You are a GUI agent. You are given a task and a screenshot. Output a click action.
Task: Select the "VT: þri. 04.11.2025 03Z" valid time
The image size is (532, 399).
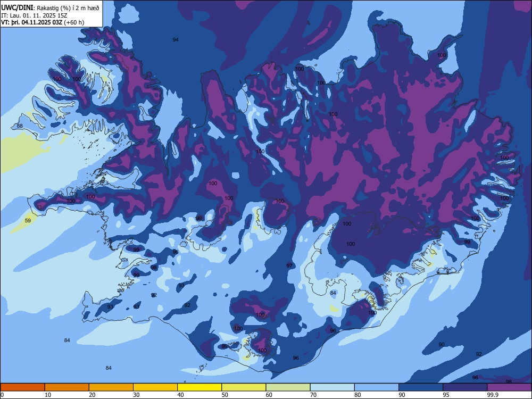point(31,22)
